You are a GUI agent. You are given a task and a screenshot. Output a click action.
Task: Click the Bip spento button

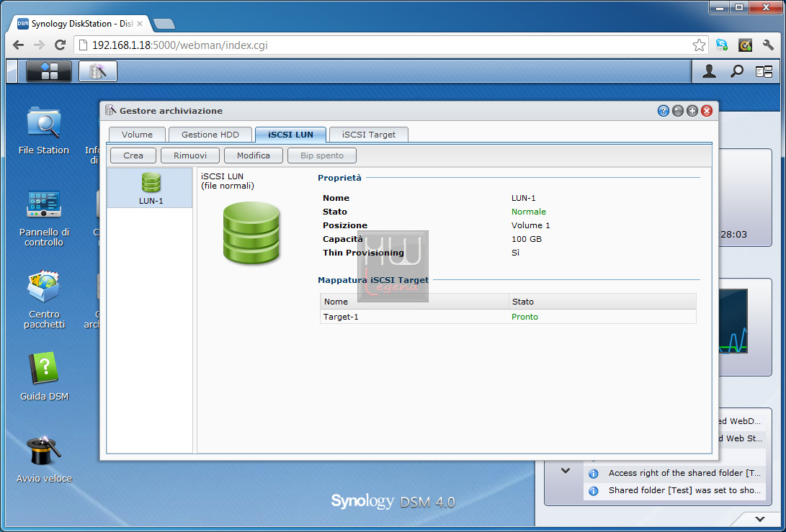click(x=322, y=155)
